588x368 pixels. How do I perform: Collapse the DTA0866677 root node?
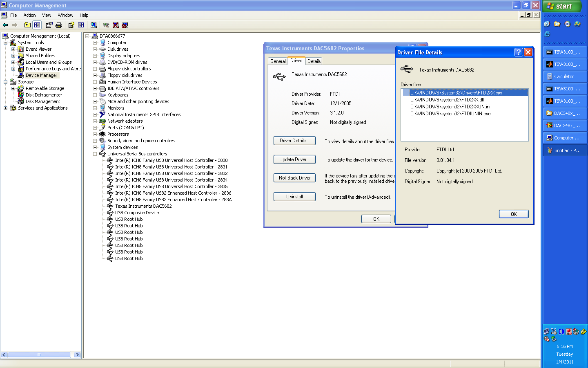[x=87, y=36]
